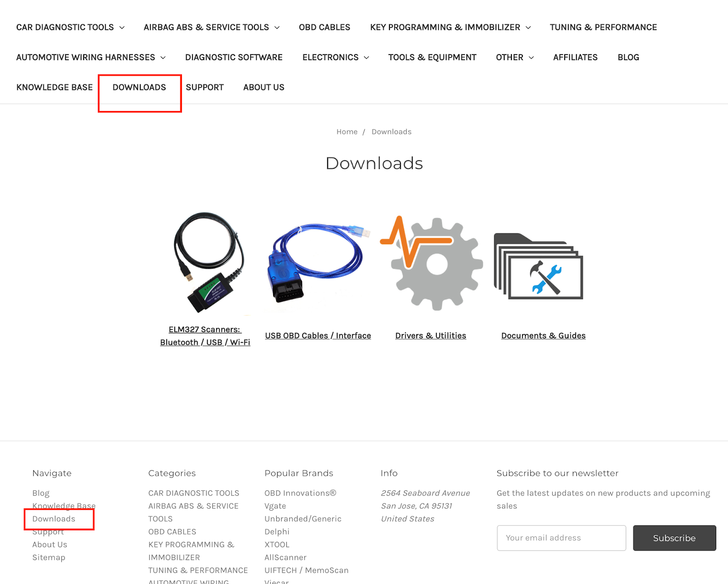The image size is (728, 584).
Task: Open Diagnostic Software in the navigation
Action: point(234,57)
